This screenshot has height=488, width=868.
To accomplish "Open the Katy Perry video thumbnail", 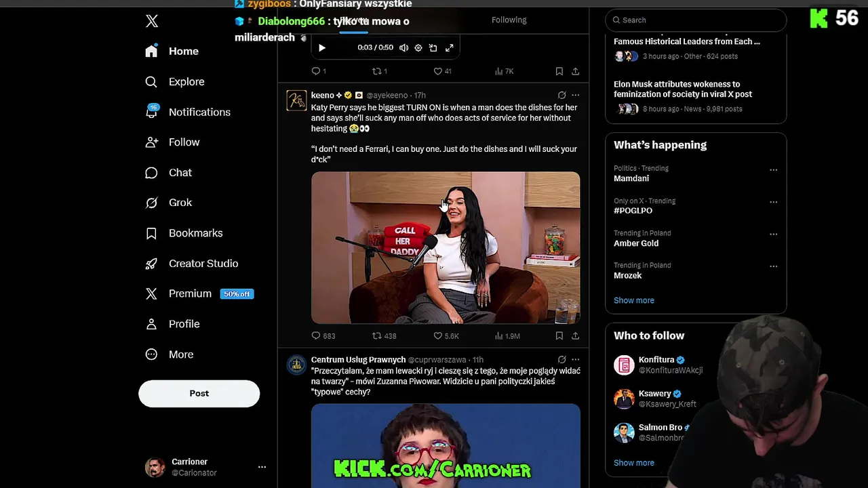I will [x=446, y=247].
